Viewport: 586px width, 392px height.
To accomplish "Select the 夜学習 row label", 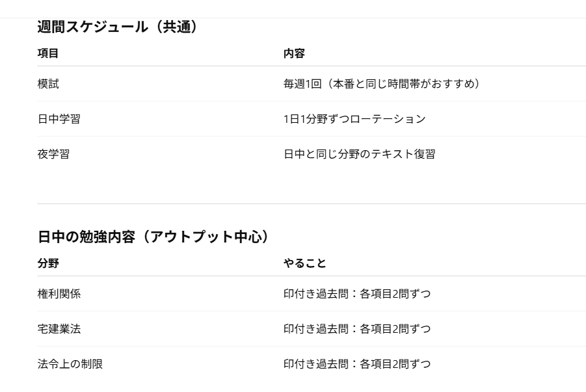I will point(53,154).
